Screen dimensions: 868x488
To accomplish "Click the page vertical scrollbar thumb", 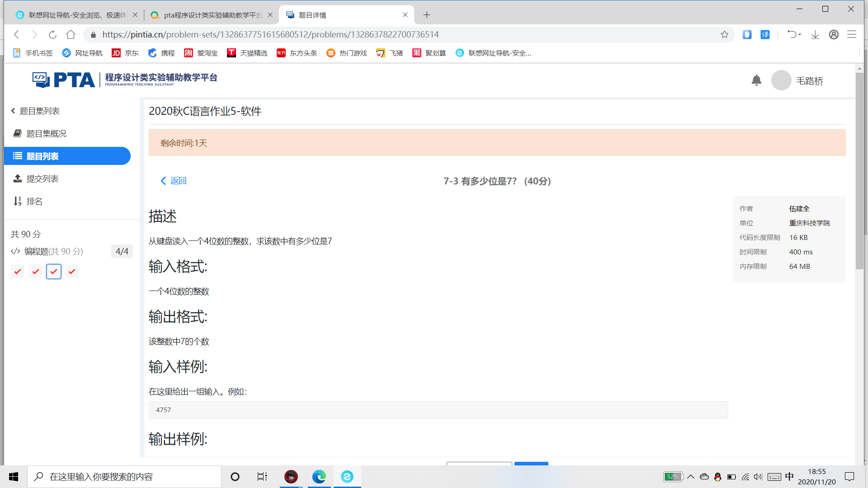I will pyautogui.click(x=859, y=172).
